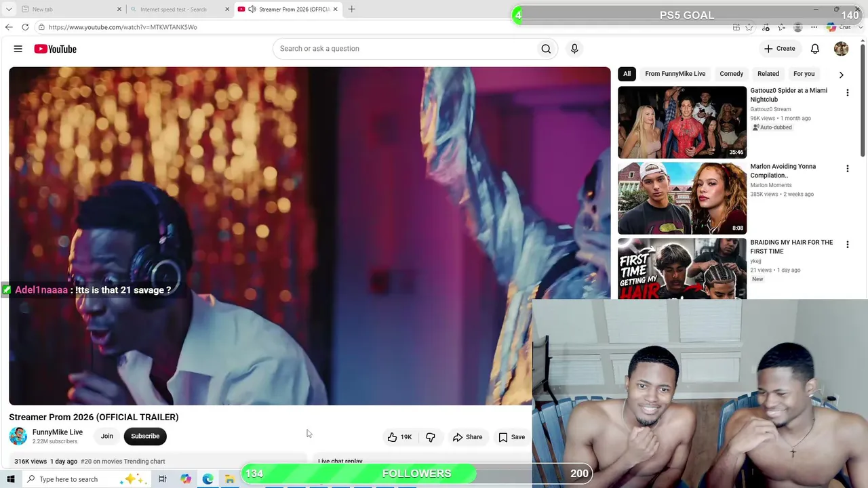
Task: Reload the YouTube page
Action: (25, 27)
